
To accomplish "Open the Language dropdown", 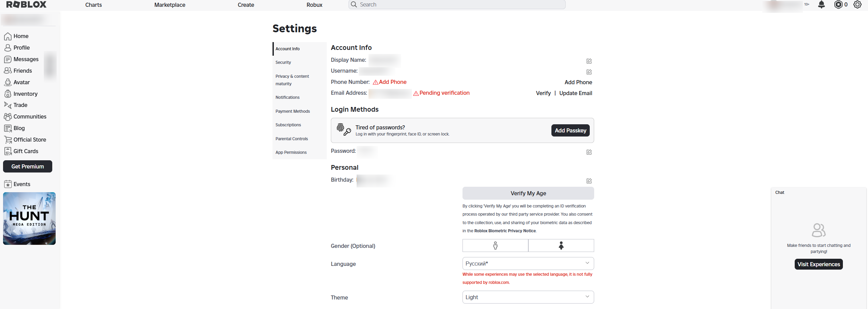I will click(x=528, y=263).
